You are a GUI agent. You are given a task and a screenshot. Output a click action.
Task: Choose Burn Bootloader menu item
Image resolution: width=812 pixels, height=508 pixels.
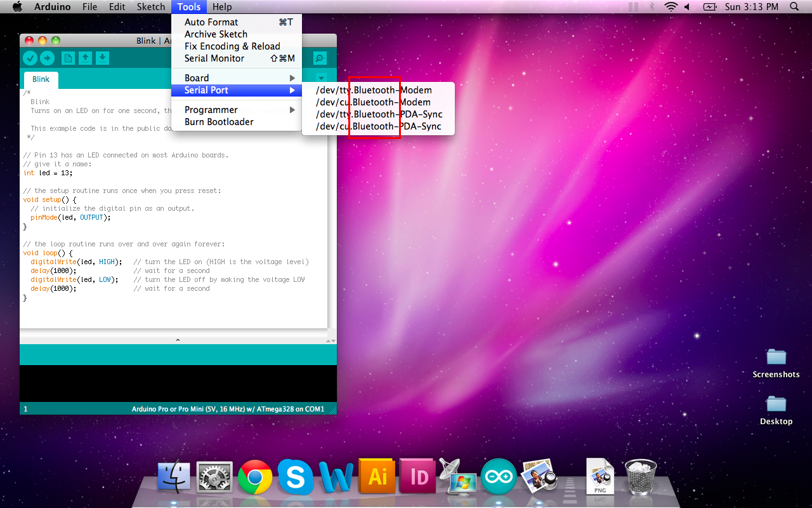coord(237,122)
